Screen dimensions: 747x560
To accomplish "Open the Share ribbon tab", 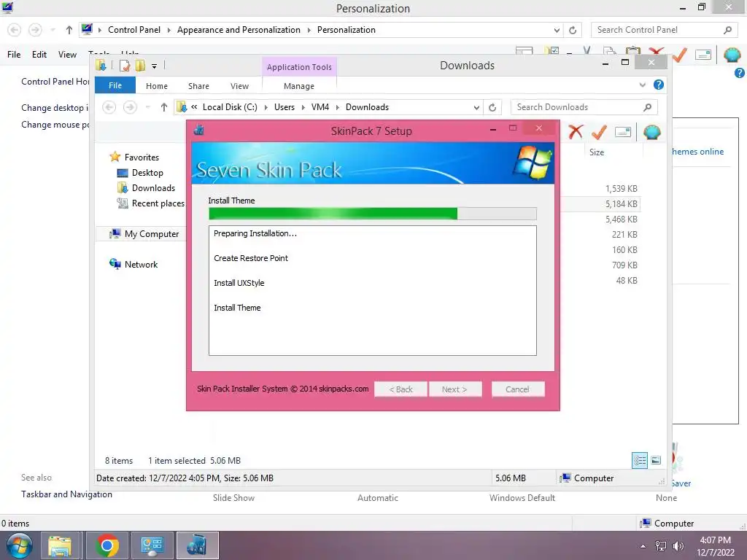I will tap(198, 86).
